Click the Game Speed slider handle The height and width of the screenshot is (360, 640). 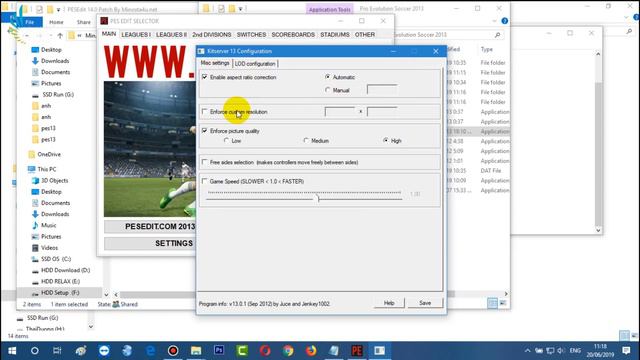[318, 198]
